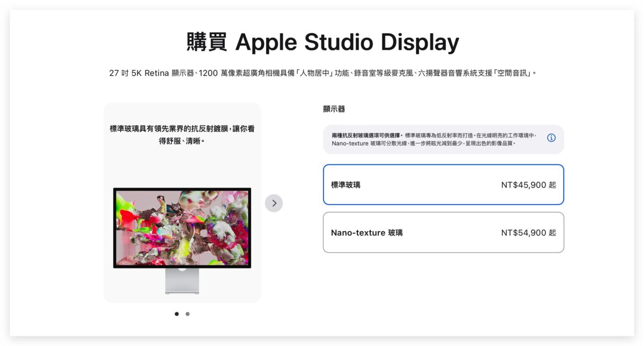Click the 購買 Apple Studio Display heading
The height and width of the screenshot is (346, 644).
(x=323, y=42)
